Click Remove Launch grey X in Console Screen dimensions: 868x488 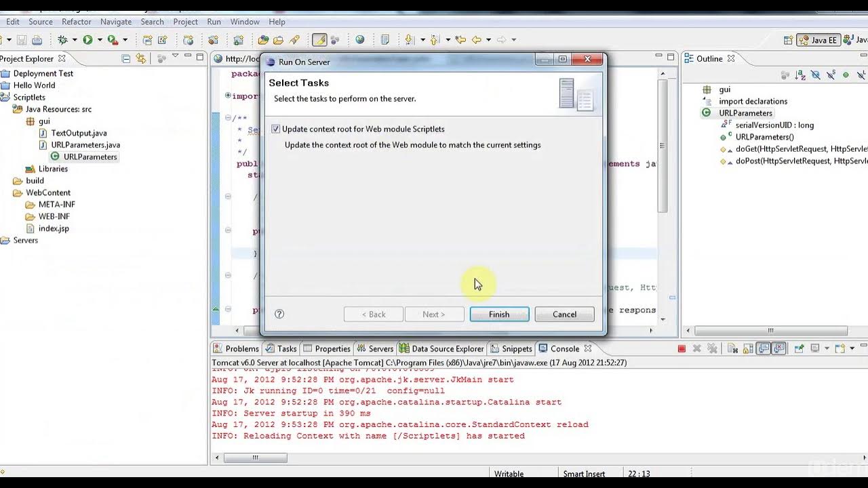click(696, 348)
